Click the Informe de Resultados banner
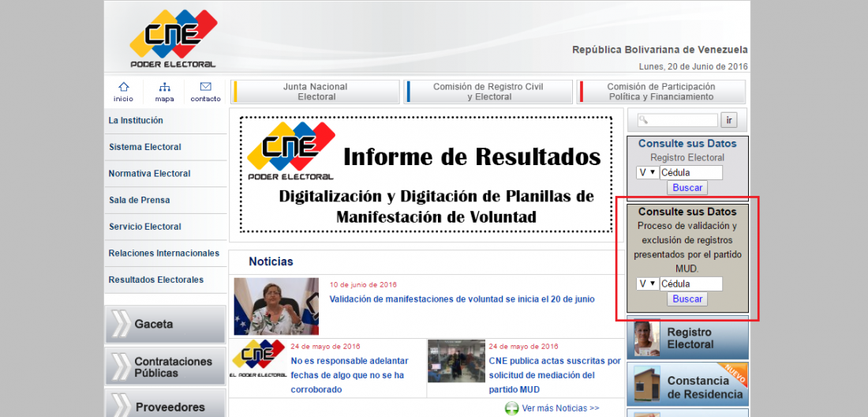The image size is (868, 417). (x=425, y=175)
